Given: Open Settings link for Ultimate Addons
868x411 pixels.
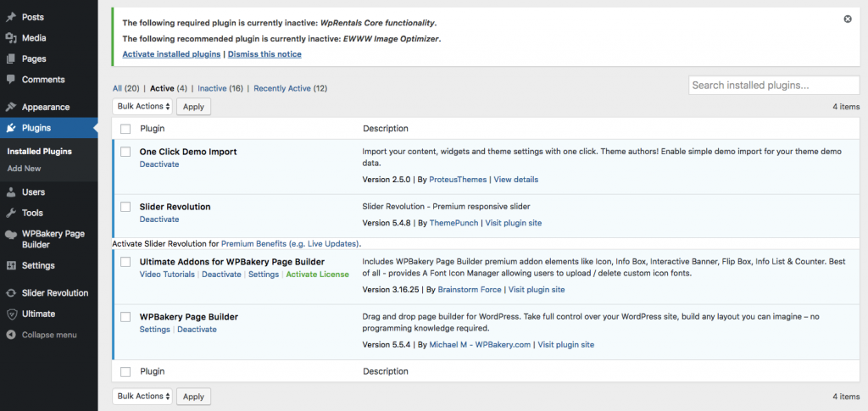Looking at the screenshot, I should (x=264, y=275).
